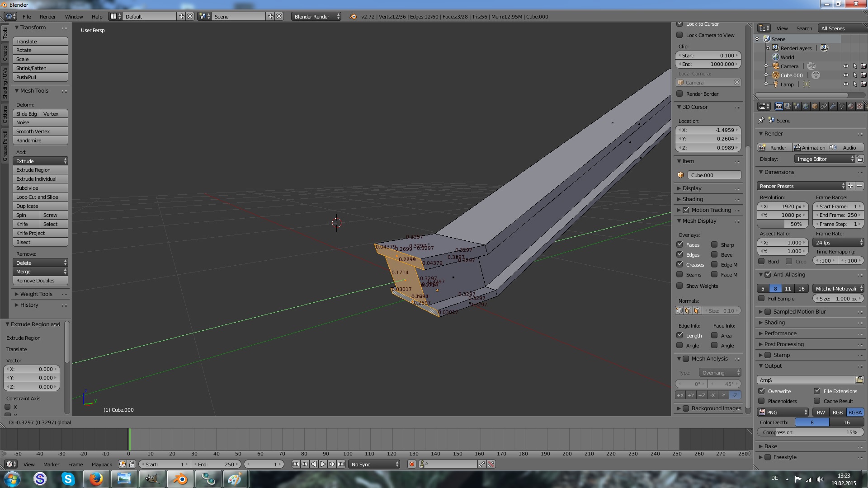Add a new render preset plus icon
Screen dimensions: 868x488
point(850,186)
